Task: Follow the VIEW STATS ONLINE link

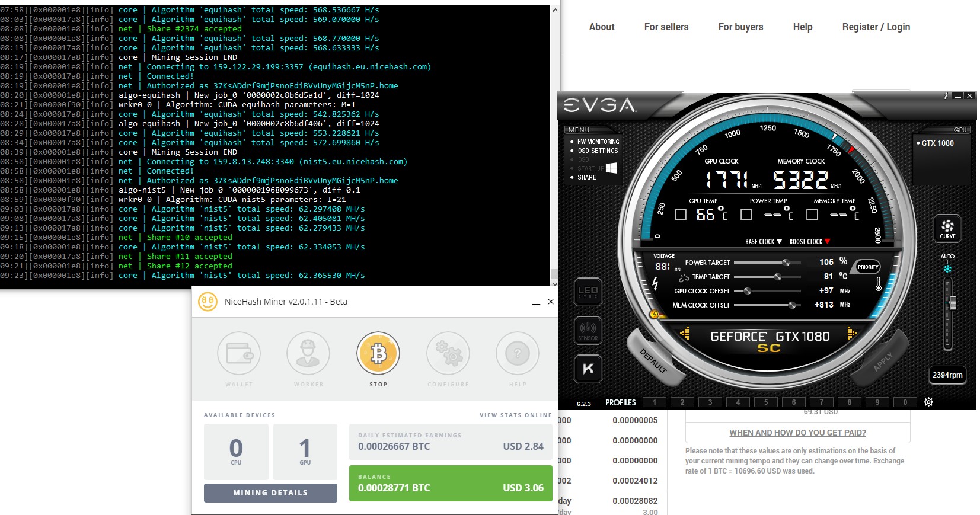Action: 515,415
